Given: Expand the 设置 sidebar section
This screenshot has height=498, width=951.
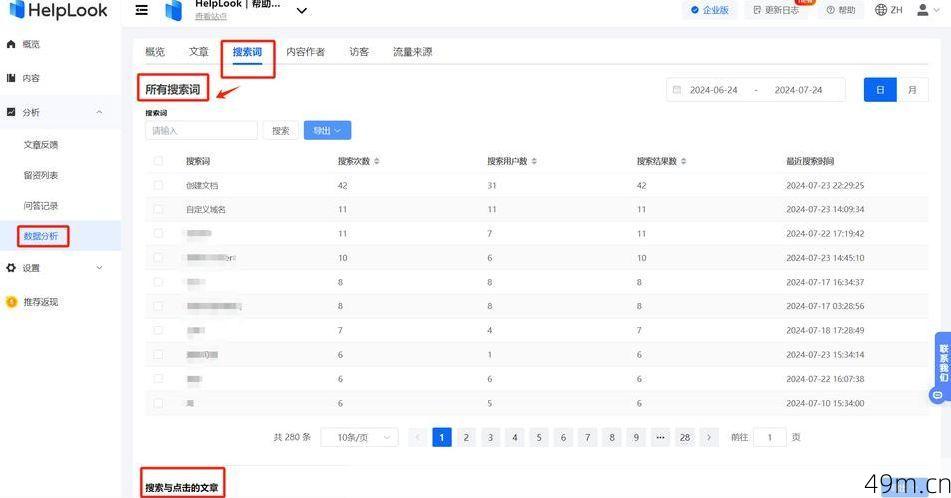Looking at the screenshot, I should click(99, 268).
